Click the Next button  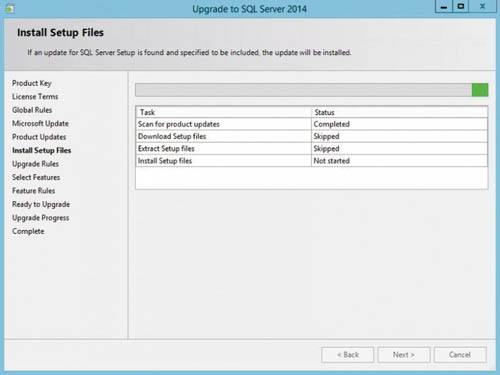click(404, 355)
